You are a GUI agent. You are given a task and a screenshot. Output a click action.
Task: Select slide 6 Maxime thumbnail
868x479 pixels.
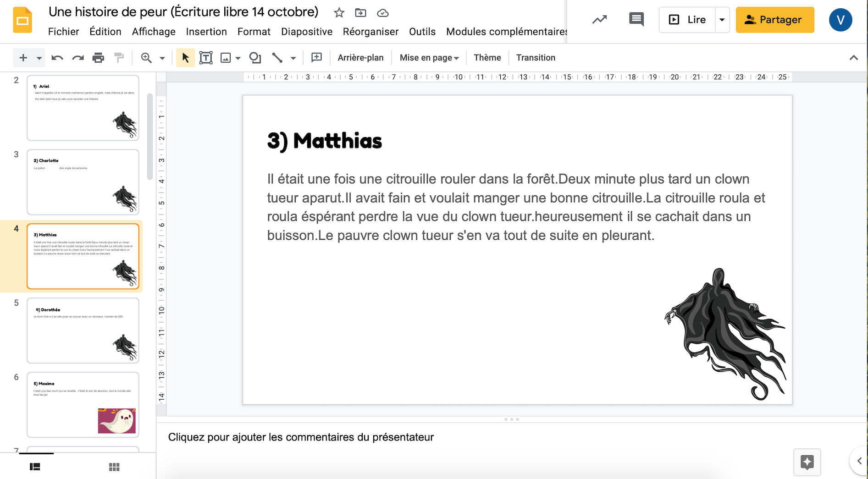coord(83,405)
